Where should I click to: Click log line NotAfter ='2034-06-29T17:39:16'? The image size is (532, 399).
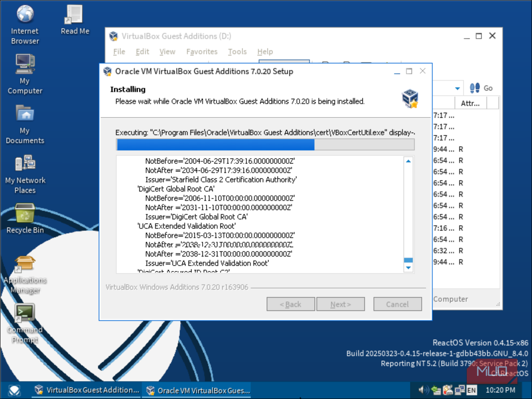click(219, 170)
